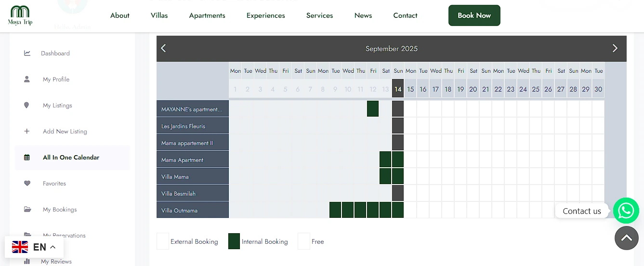Click the My Profile person icon

pyautogui.click(x=27, y=80)
